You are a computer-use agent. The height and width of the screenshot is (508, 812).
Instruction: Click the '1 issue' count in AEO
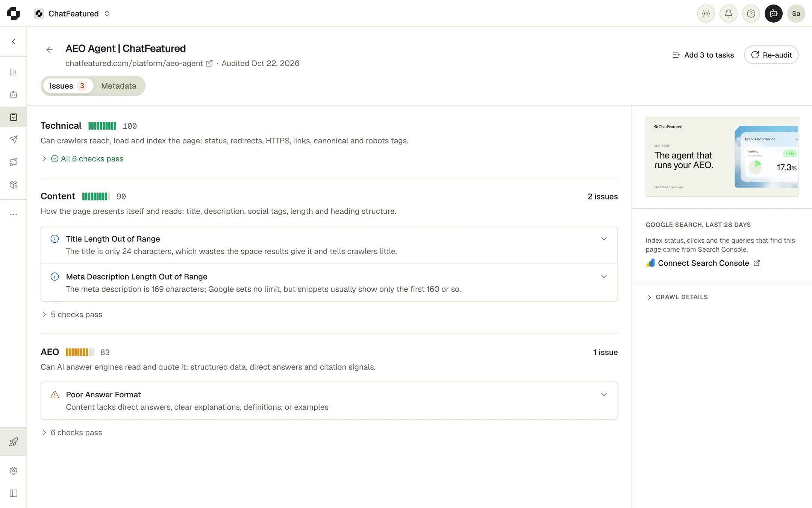coord(605,352)
